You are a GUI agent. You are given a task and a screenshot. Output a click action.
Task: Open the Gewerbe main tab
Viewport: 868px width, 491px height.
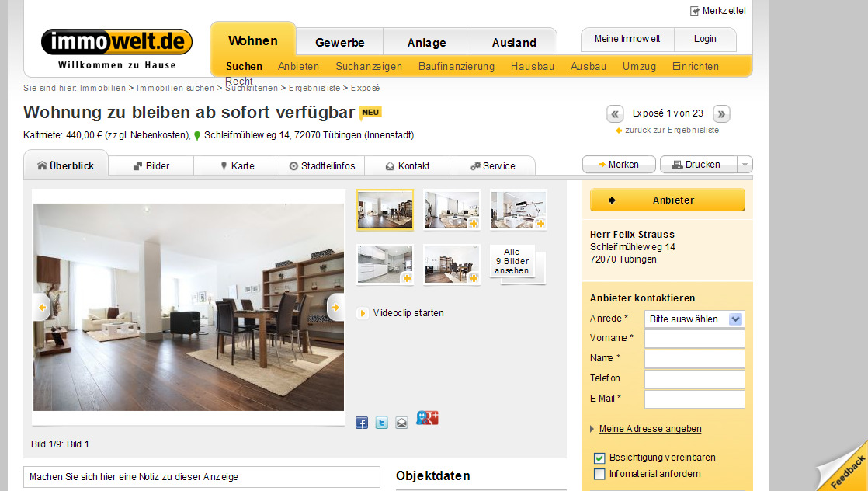[339, 43]
